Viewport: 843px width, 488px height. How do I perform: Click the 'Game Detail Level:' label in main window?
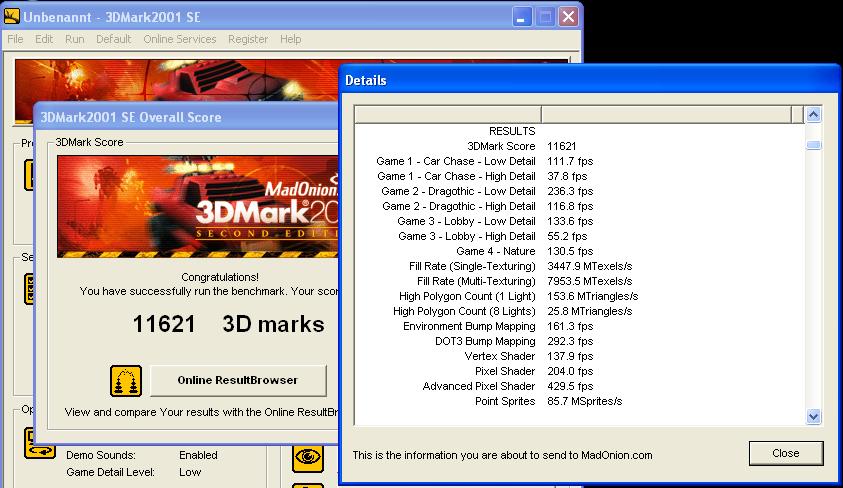coord(110,472)
